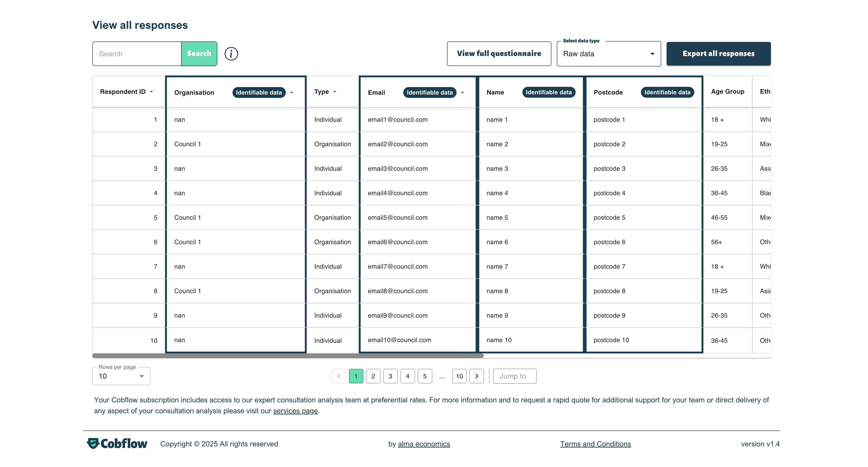The height and width of the screenshot is (467, 868).
Task: Open Select data type dropdown
Action: click(609, 54)
